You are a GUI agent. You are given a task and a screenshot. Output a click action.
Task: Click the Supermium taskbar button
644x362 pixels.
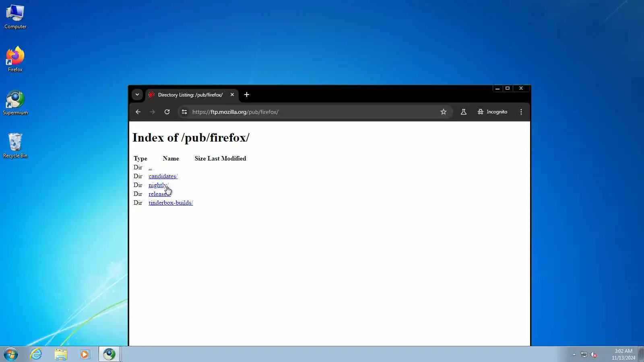click(x=109, y=354)
